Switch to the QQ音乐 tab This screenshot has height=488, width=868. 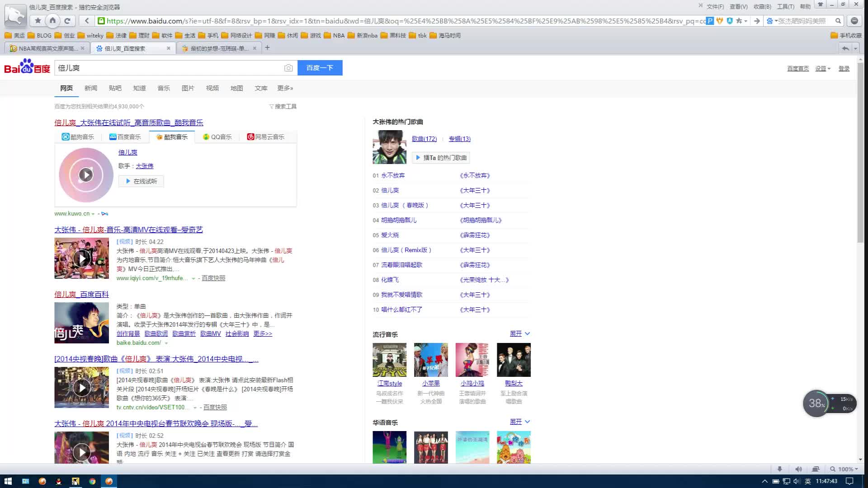point(217,137)
